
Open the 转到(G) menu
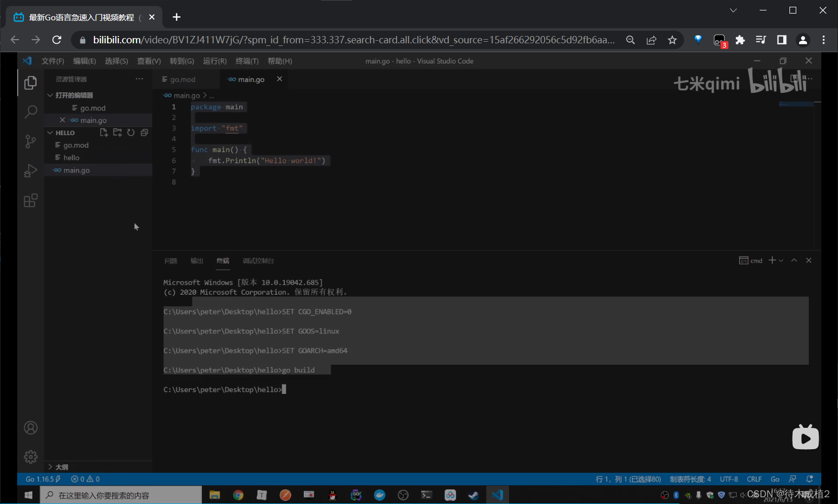pyautogui.click(x=182, y=61)
